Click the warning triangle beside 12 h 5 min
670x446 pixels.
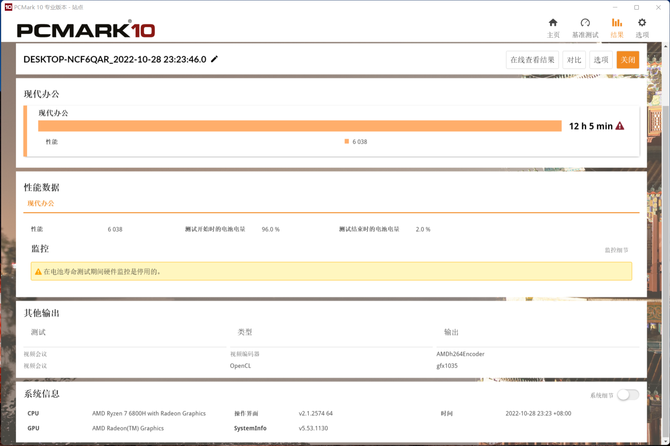(620, 126)
